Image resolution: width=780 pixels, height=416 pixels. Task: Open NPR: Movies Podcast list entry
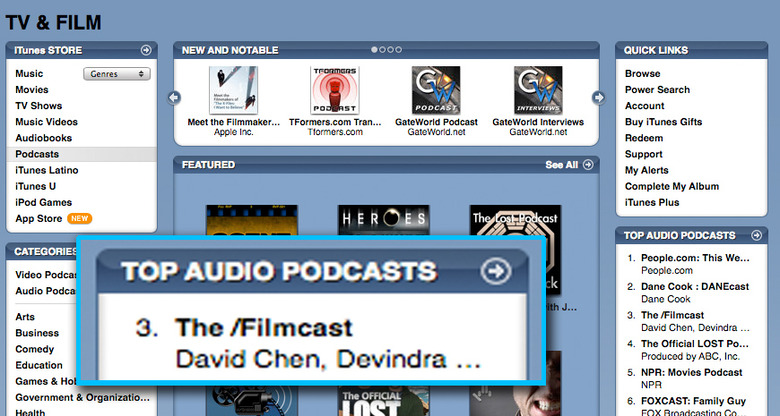pyautogui.click(x=691, y=372)
